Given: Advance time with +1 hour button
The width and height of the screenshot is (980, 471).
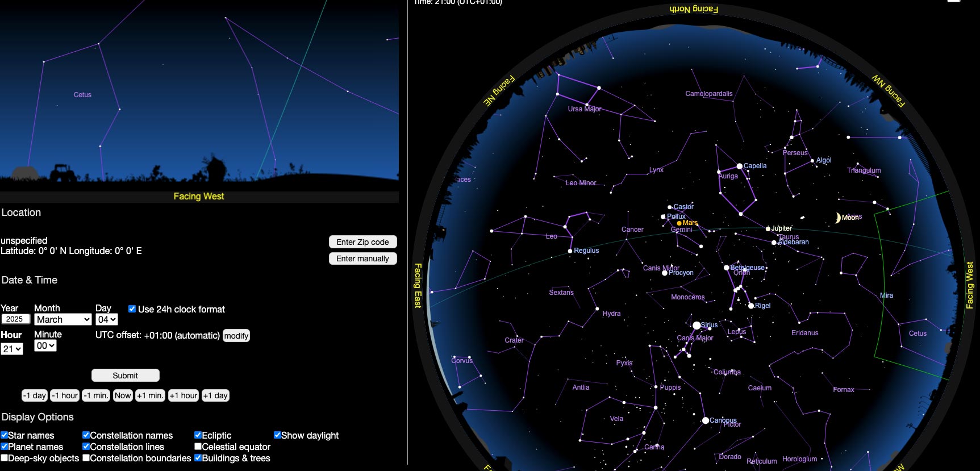Looking at the screenshot, I should pos(184,395).
